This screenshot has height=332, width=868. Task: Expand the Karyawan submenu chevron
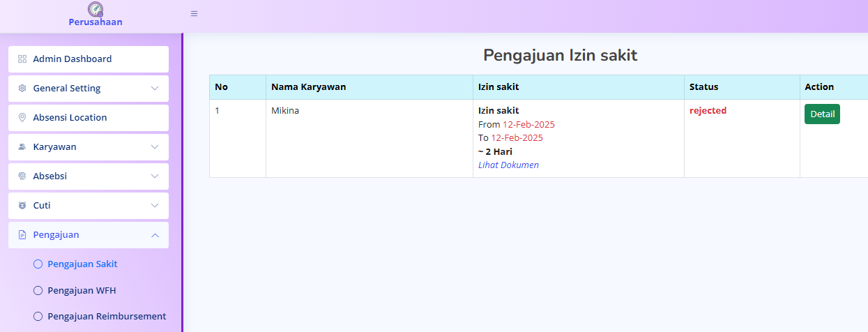(155, 147)
